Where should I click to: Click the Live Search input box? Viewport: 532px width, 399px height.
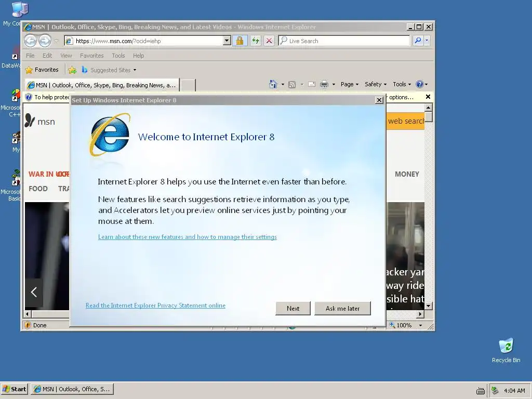(x=344, y=41)
